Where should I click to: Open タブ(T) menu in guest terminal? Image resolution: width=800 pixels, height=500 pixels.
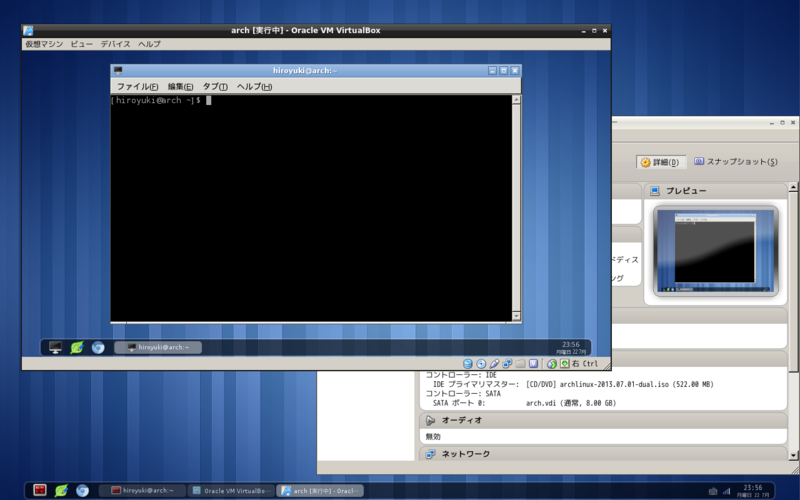pos(215,86)
